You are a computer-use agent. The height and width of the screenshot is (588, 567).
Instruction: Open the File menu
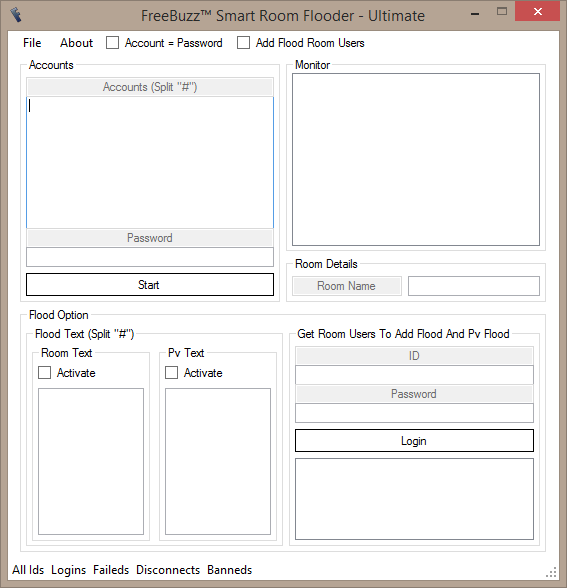click(x=32, y=43)
